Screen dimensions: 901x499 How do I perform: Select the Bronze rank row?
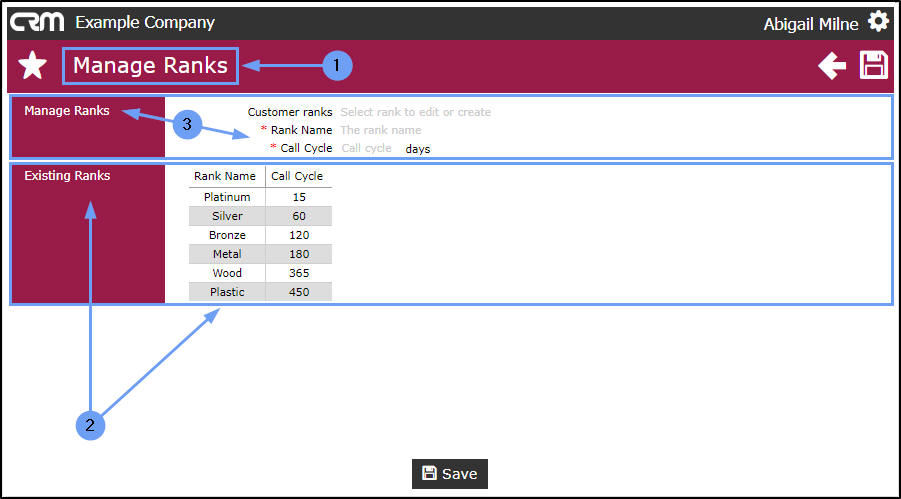pos(260,235)
